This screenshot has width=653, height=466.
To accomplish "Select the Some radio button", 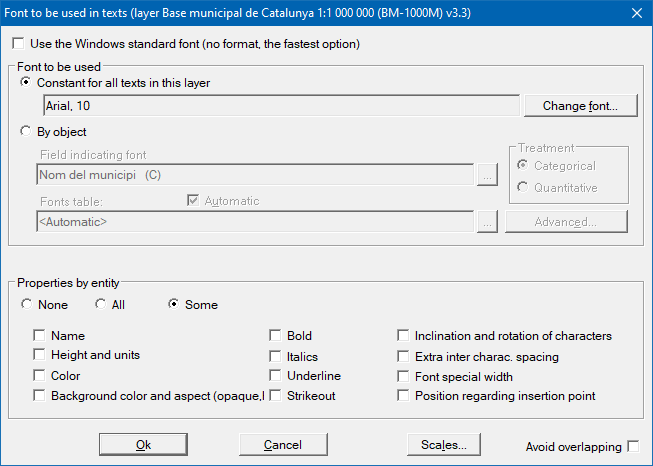I will (174, 304).
